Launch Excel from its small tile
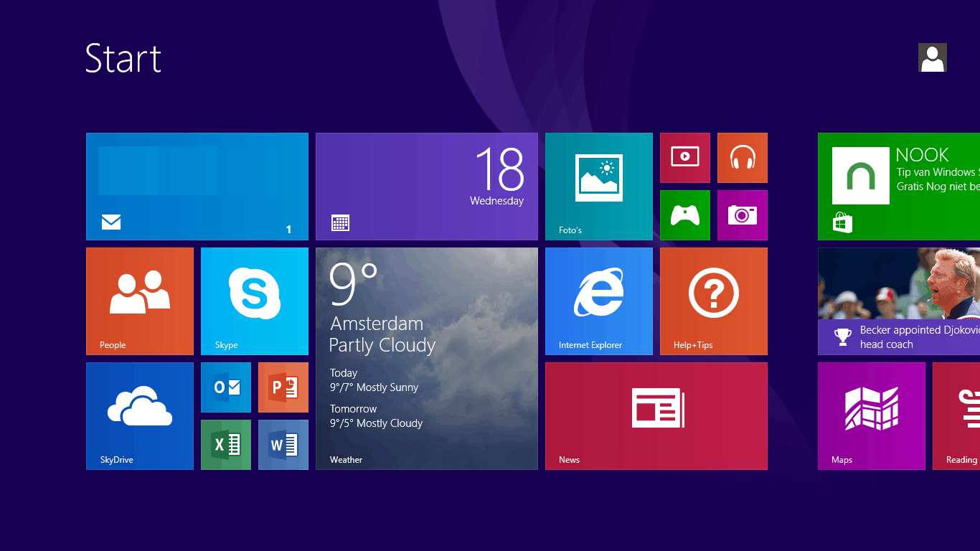The image size is (980, 551). 226,445
